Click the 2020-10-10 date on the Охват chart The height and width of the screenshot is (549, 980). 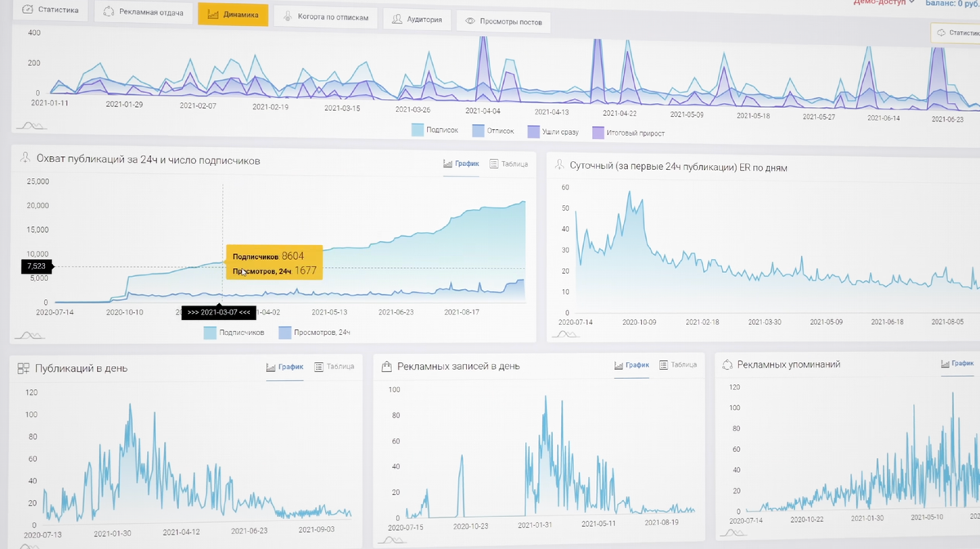click(x=125, y=311)
